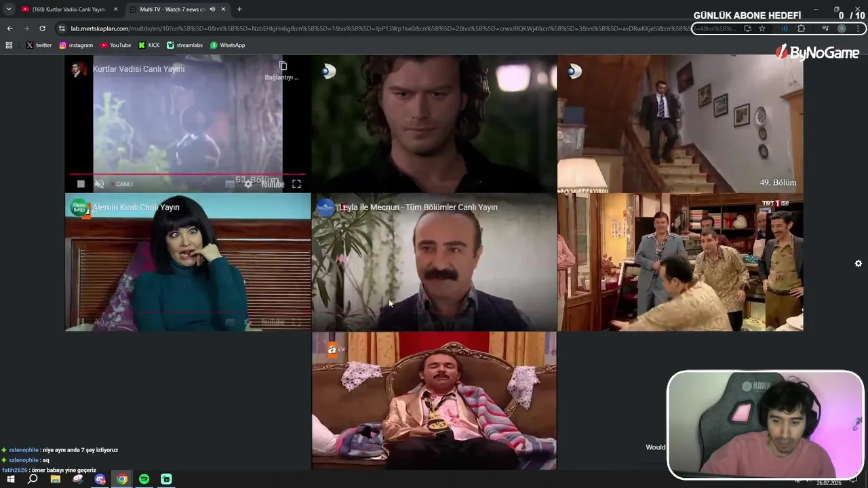Jump to live with CANLI badge
Viewport: 868px width, 488px height.
(x=124, y=184)
